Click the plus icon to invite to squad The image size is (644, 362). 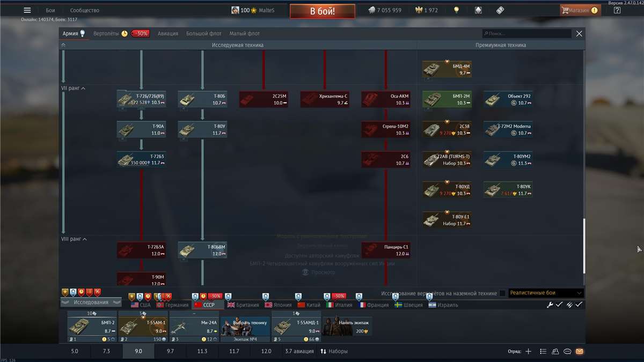tap(529, 351)
